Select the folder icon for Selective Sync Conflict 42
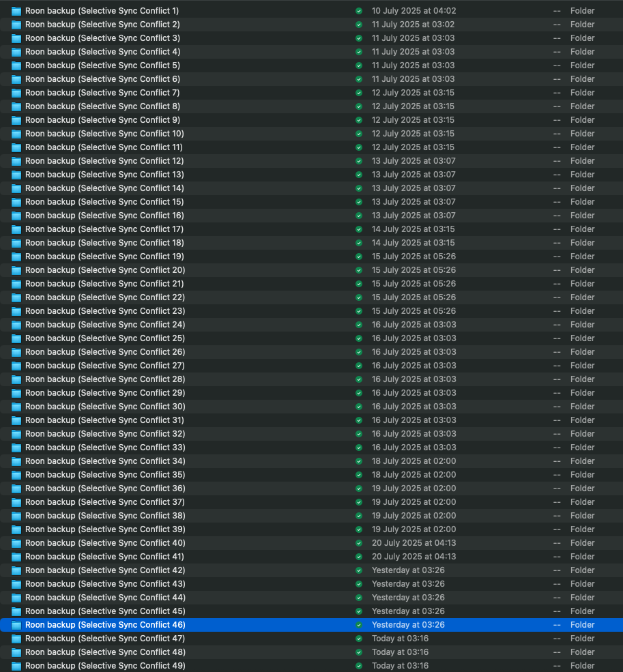Image resolution: width=623 pixels, height=672 pixels. pyautogui.click(x=16, y=570)
